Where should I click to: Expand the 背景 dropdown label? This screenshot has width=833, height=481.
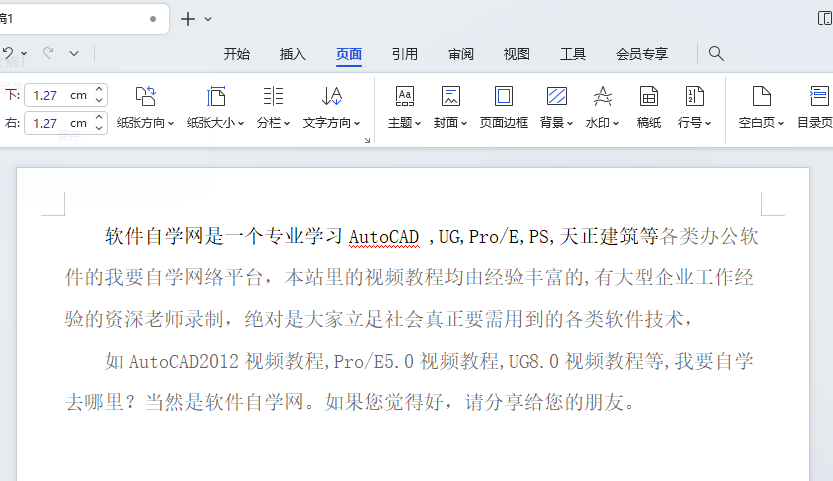[x=556, y=123]
